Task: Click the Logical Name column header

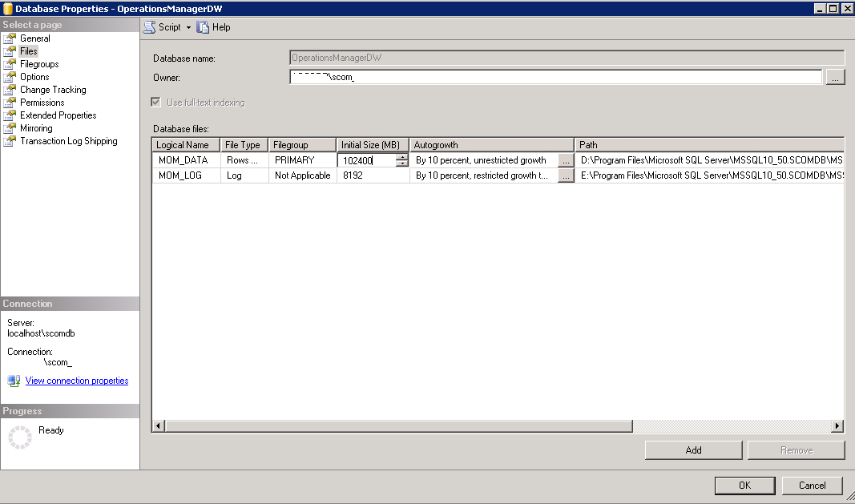Action: click(185, 145)
